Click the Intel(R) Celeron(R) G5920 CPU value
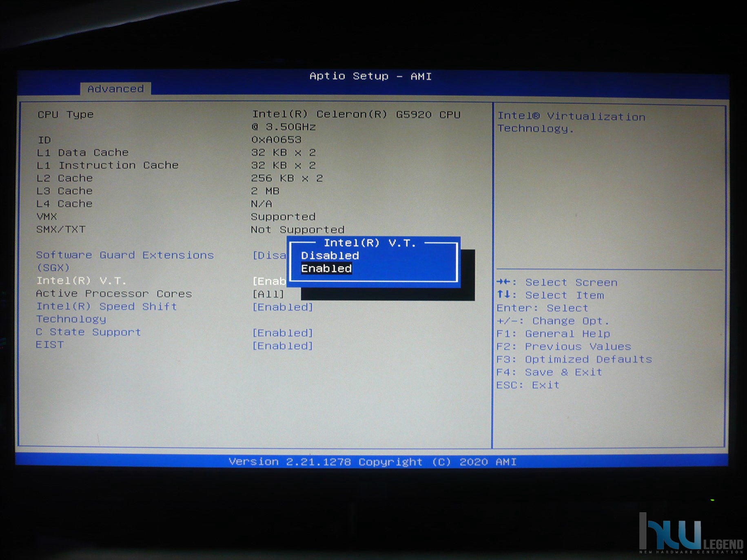This screenshot has height=560, width=747. pyautogui.click(x=356, y=120)
